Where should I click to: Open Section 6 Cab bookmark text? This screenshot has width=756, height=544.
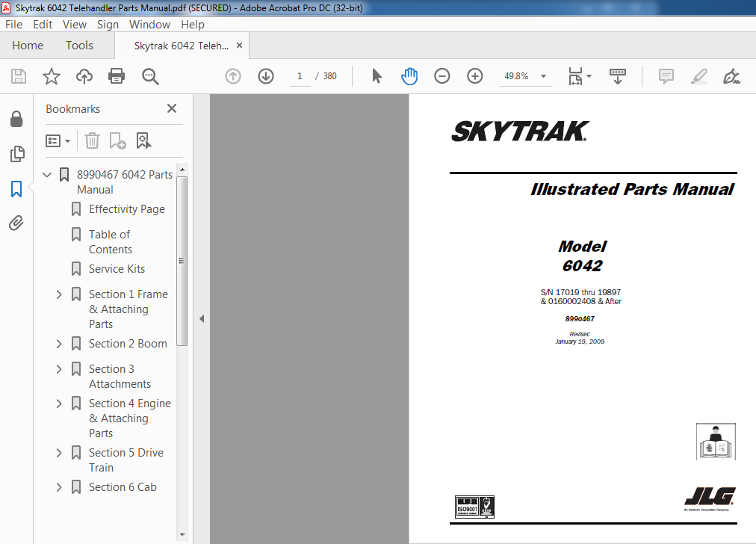pyautogui.click(x=123, y=487)
